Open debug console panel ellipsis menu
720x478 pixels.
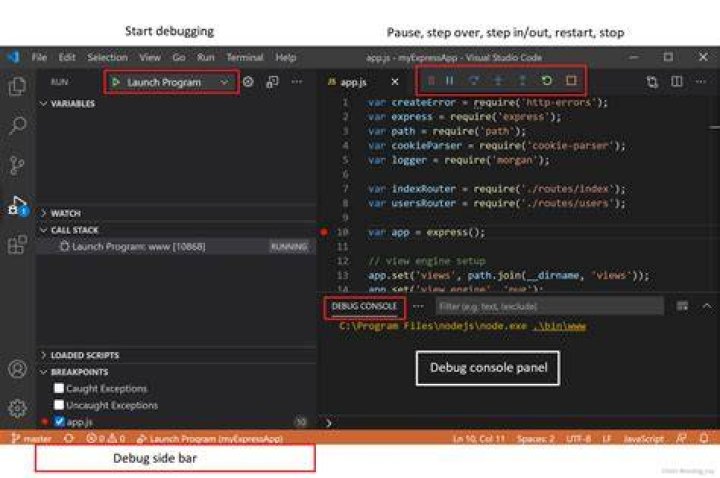tap(418, 306)
